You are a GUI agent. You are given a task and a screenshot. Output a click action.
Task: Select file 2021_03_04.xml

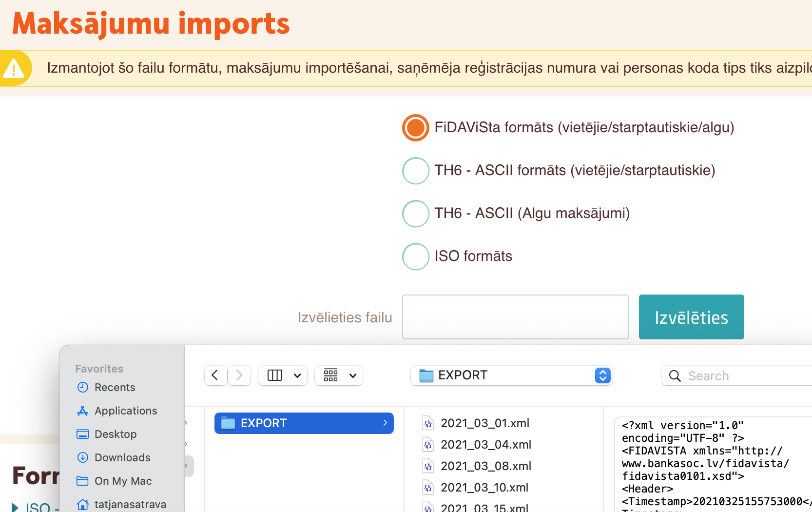click(x=485, y=445)
